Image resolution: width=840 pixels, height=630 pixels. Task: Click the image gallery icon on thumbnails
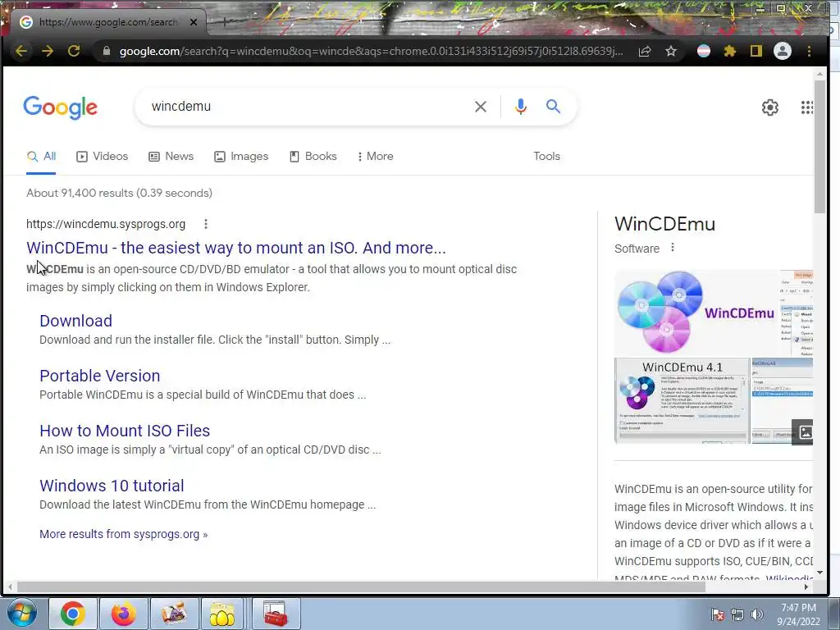[x=806, y=431]
